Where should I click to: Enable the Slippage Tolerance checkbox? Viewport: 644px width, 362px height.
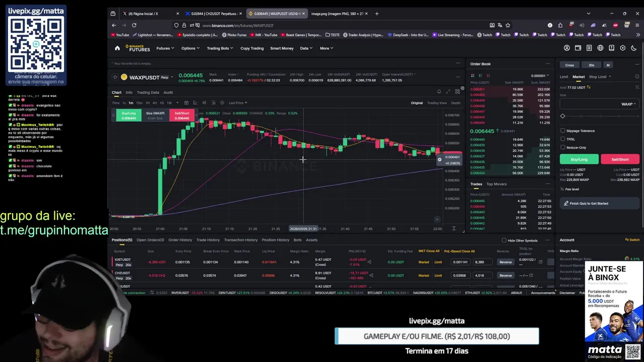point(562,131)
